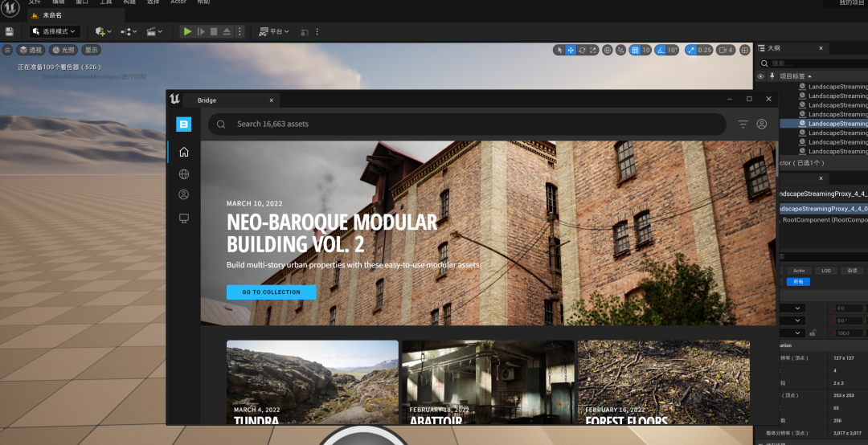The height and width of the screenshot is (445, 868).
Task: Click the outliner 搜索 search field
Action: click(813, 63)
